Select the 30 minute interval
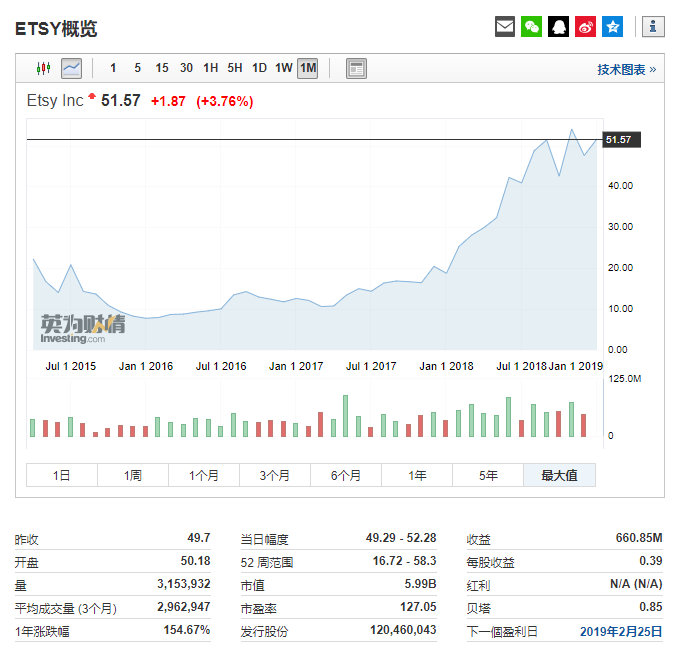 tap(186, 68)
